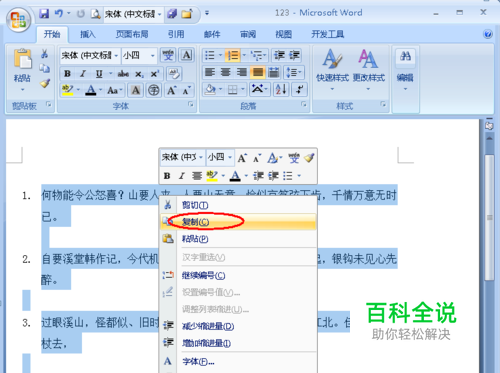Undo last action in Quick Access toolbar

[59, 14]
